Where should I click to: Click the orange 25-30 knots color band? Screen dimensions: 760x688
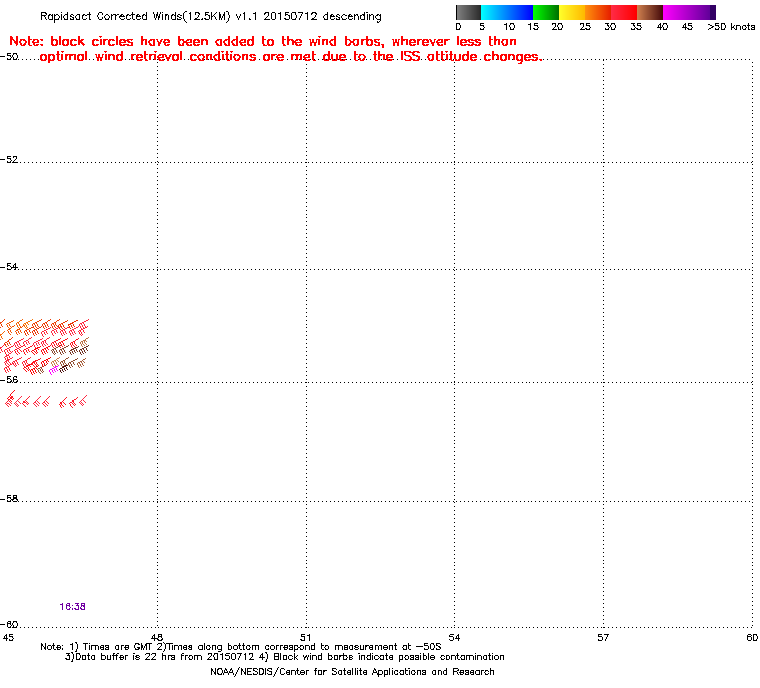[x=598, y=12]
